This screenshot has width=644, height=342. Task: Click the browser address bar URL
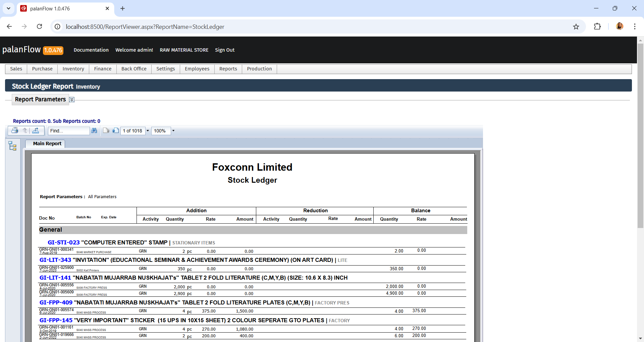click(x=145, y=27)
